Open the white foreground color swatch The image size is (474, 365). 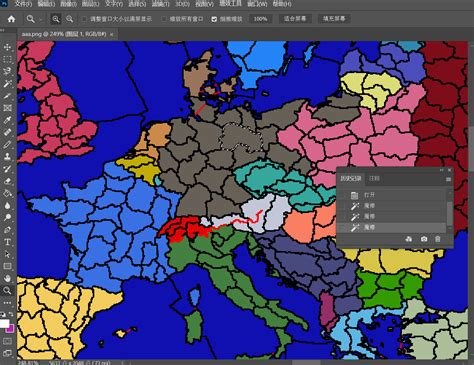click(4, 323)
